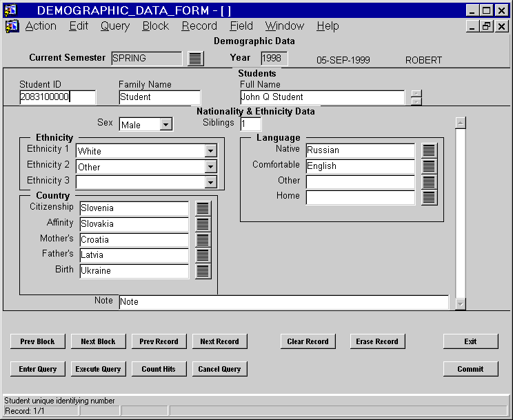Expand the Ethnicity 1 dropdown
Screen dimensions: 513x420
211,151
